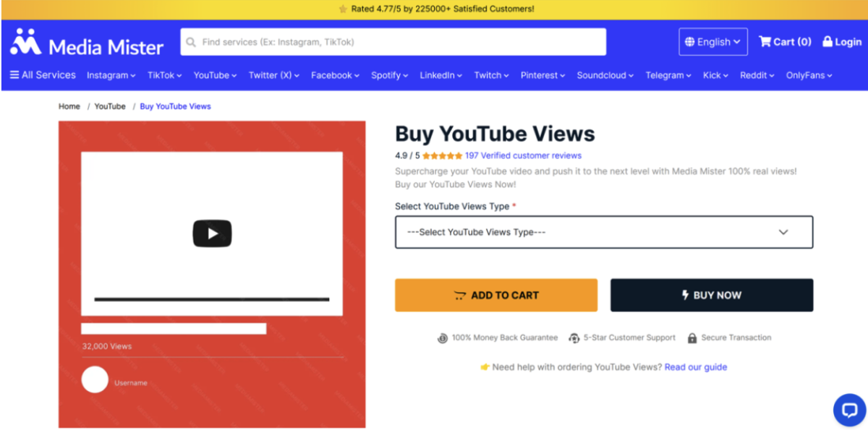Open the TikTok menu item
Screen dimensions: 868x430
164,75
